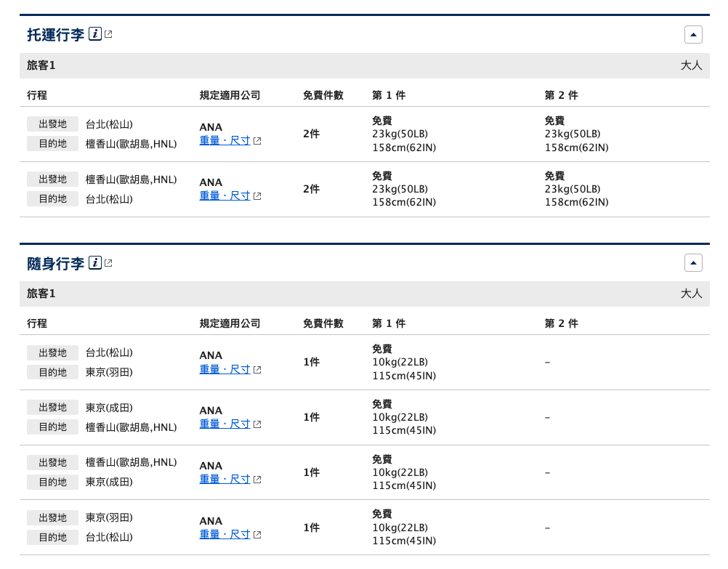This screenshot has width=728, height=569.
Task: Collapse the 隨身行李 section
Action: pyautogui.click(x=693, y=263)
